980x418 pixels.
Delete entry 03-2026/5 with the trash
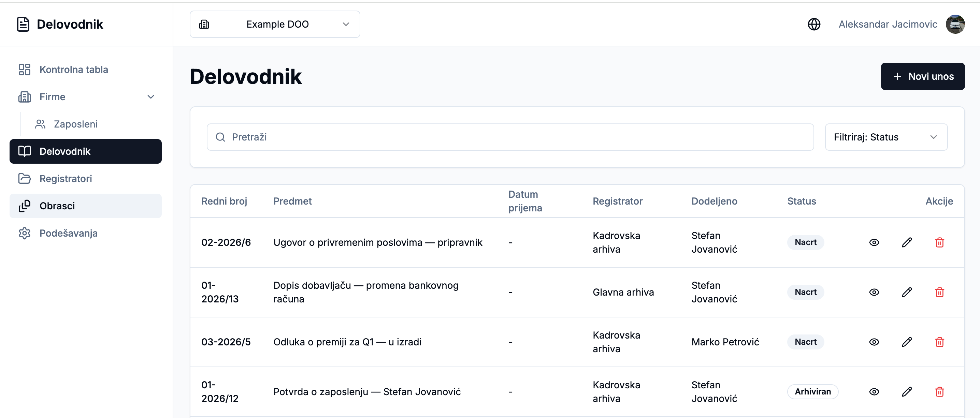click(x=939, y=342)
